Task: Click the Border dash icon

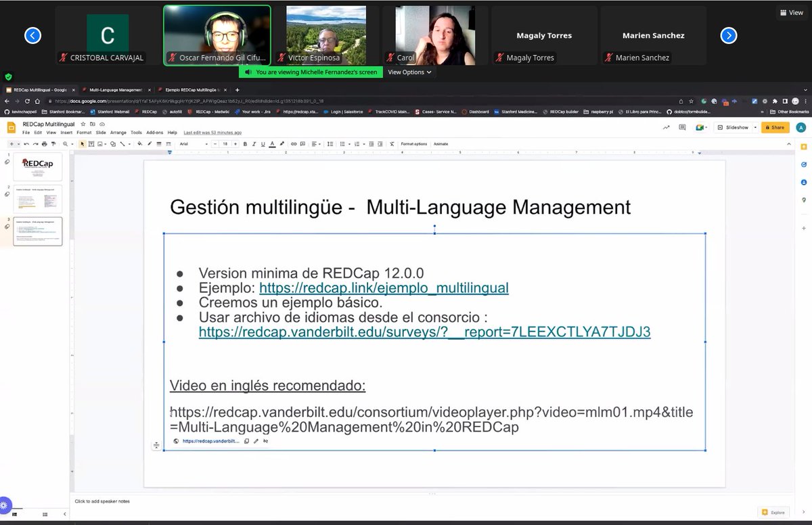Action: pos(168,144)
